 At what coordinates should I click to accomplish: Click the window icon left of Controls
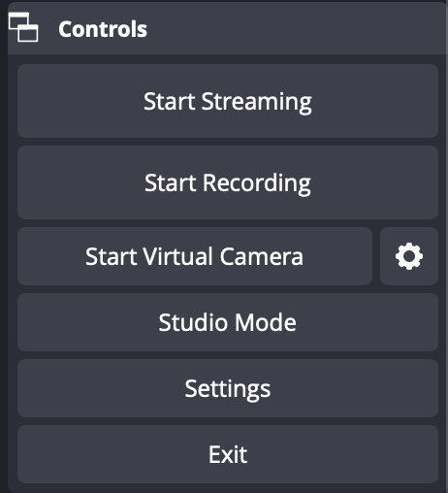(23, 27)
